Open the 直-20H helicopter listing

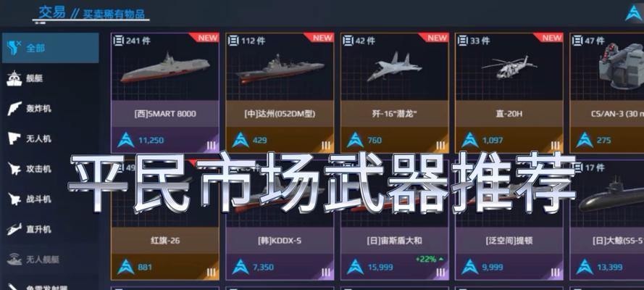coord(509,93)
